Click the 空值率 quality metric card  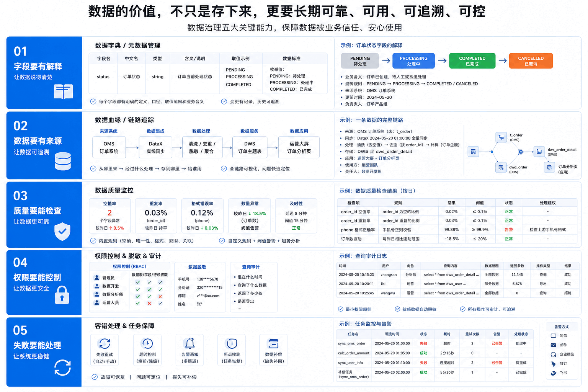tap(110, 216)
